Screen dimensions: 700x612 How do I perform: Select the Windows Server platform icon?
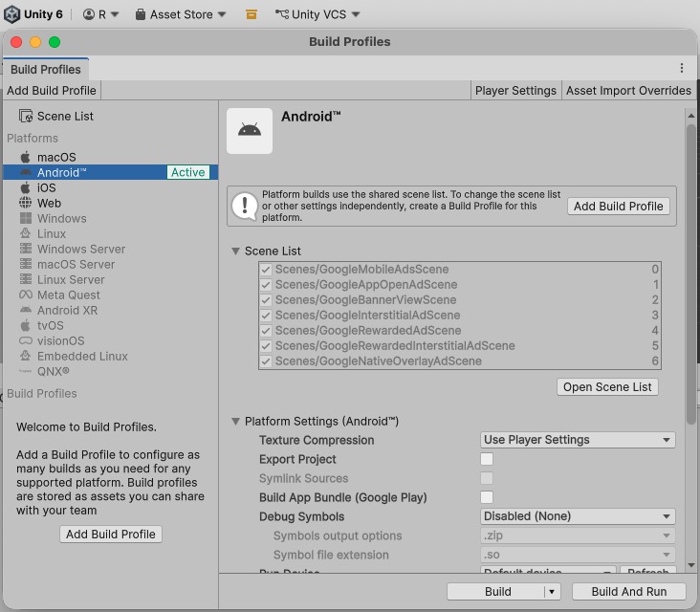click(26, 249)
